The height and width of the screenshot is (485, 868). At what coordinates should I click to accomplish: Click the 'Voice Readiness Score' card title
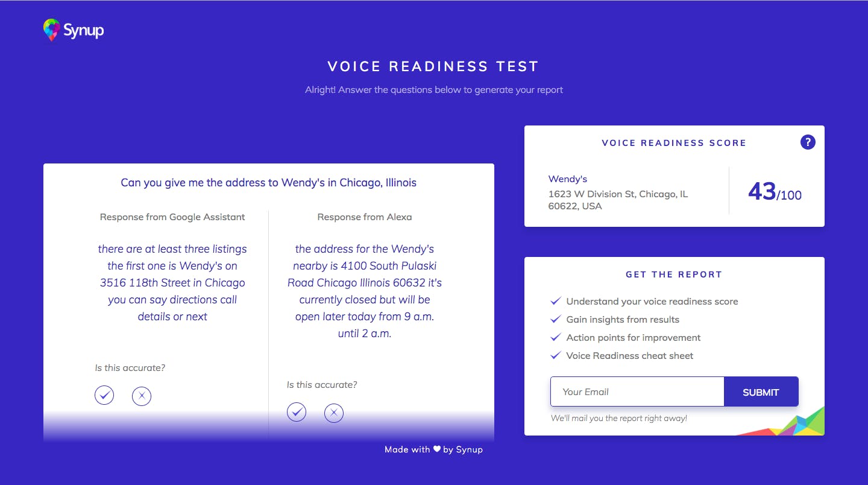pyautogui.click(x=674, y=143)
